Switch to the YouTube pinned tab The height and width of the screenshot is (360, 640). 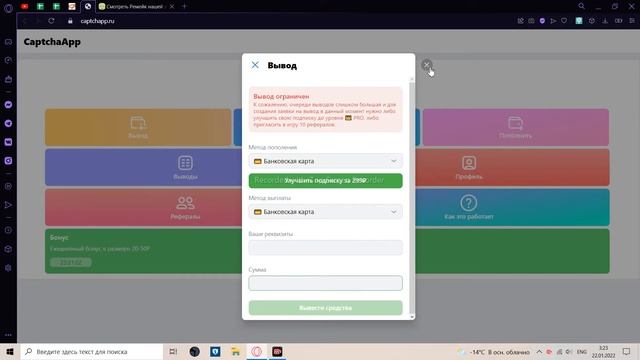click(x=24, y=6)
